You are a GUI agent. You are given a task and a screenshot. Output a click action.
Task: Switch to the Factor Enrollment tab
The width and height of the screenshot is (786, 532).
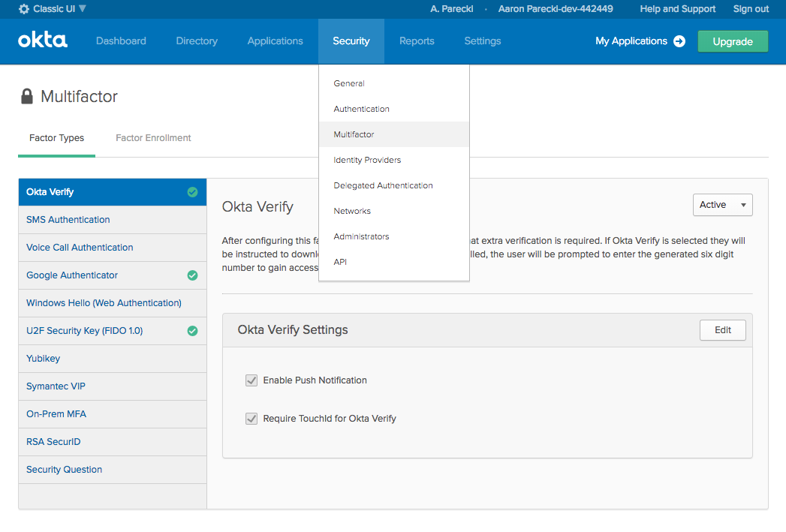(x=153, y=138)
